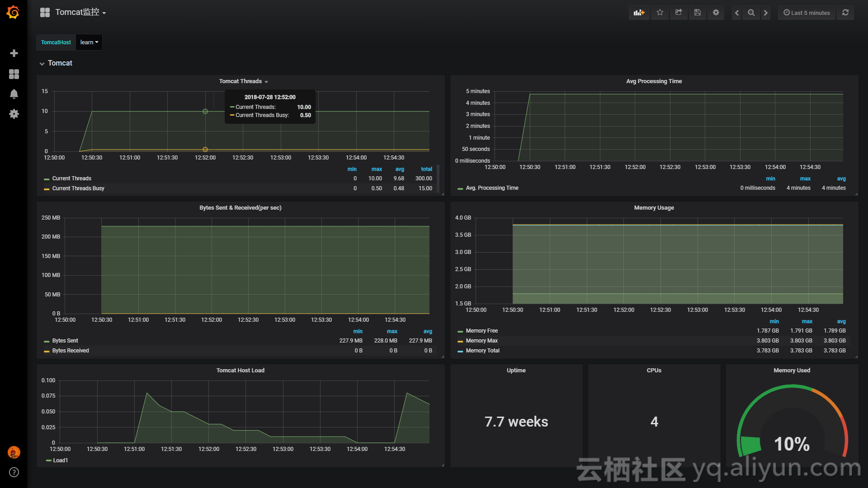
Task: Click the Tomcat Threads legend scrollbar
Action: tap(438, 178)
